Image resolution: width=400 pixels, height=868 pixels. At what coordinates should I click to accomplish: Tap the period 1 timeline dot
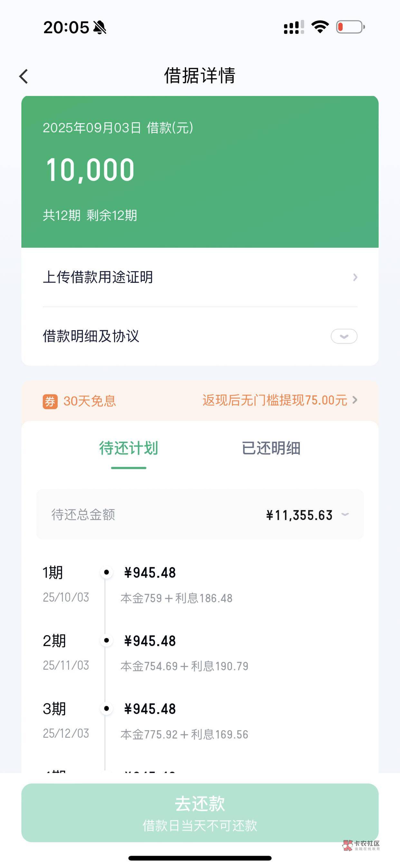coord(106,572)
